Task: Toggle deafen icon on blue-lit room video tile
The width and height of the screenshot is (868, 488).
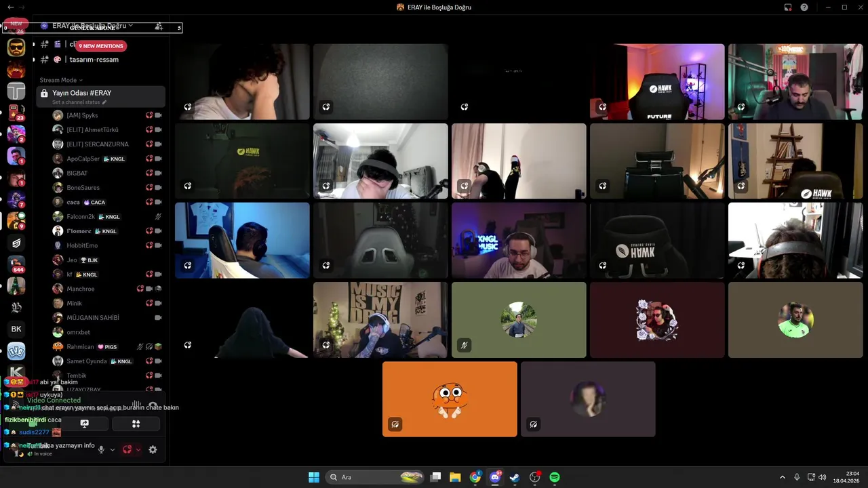Action: (188, 266)
